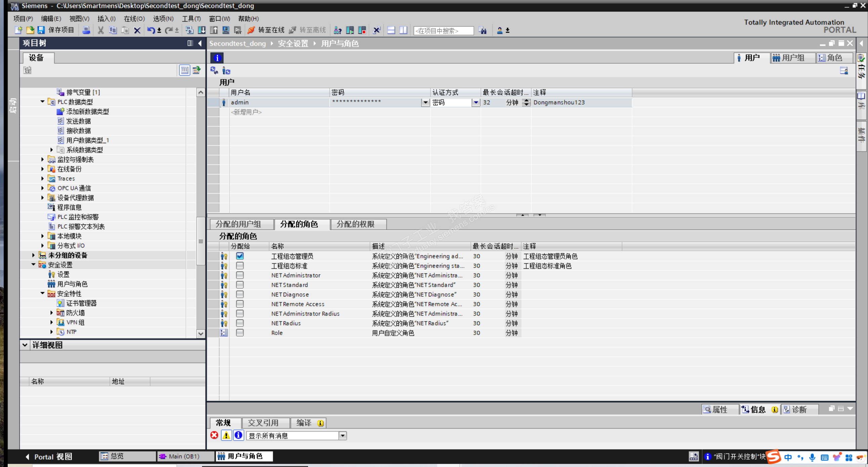Check the NET Administrator role checkbox
868x467 pixels.
(x=240, y=275)
